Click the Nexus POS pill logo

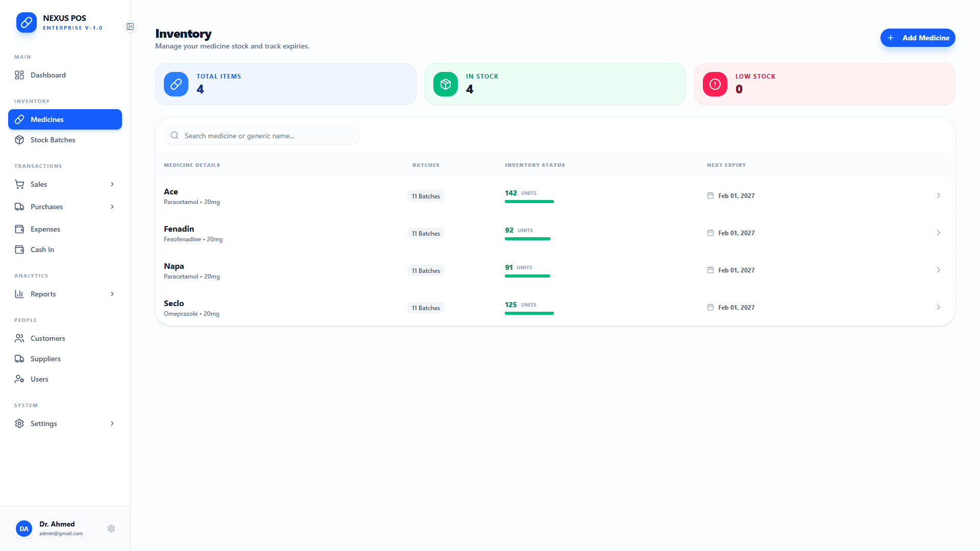(27, 22)
